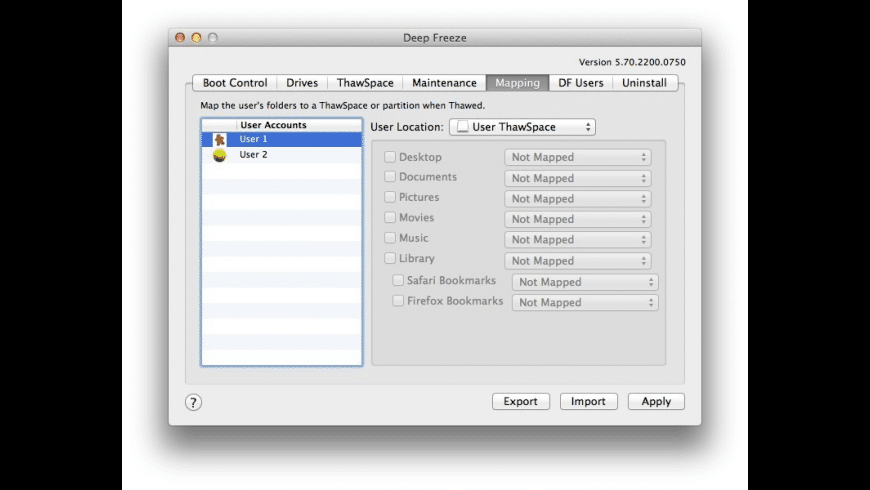Enable the Library checkbox
Screen dimensions: 870x490
point(390,259)
